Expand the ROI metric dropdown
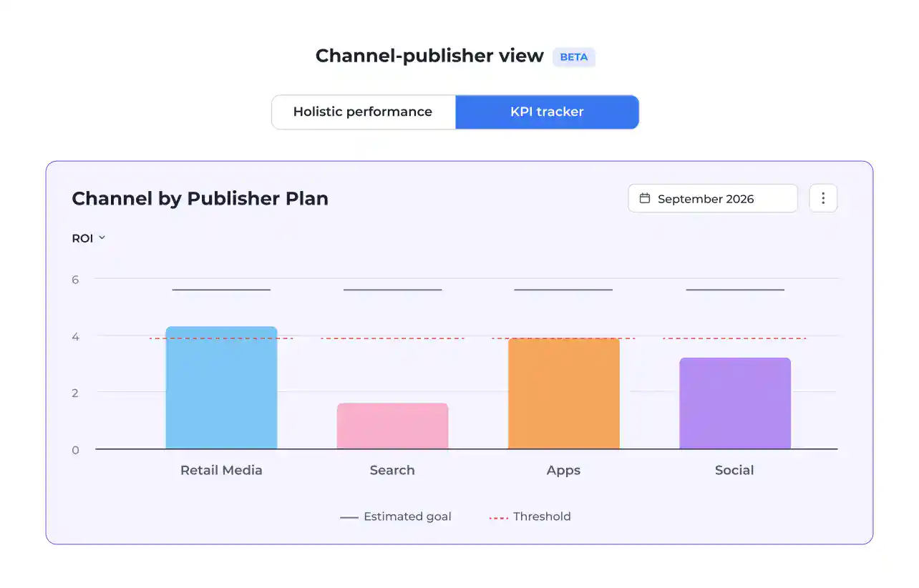 pyautogui.click(x=89, y=238)
